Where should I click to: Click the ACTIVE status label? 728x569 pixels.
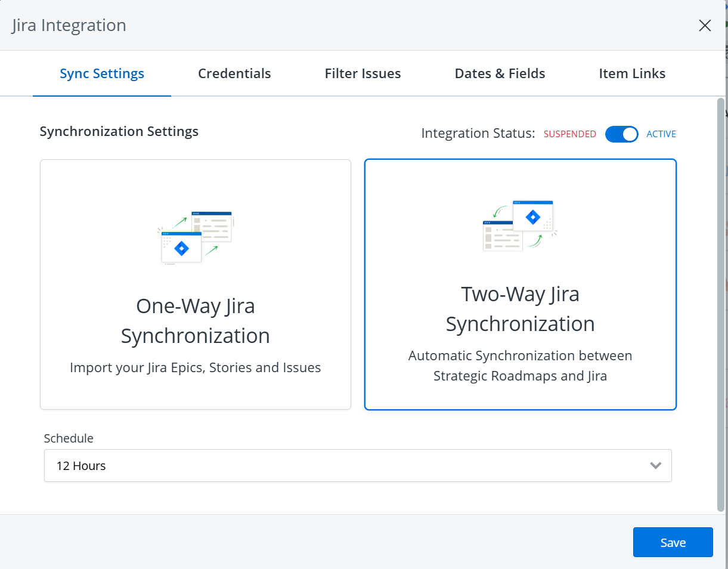click(x=661, y=134)
